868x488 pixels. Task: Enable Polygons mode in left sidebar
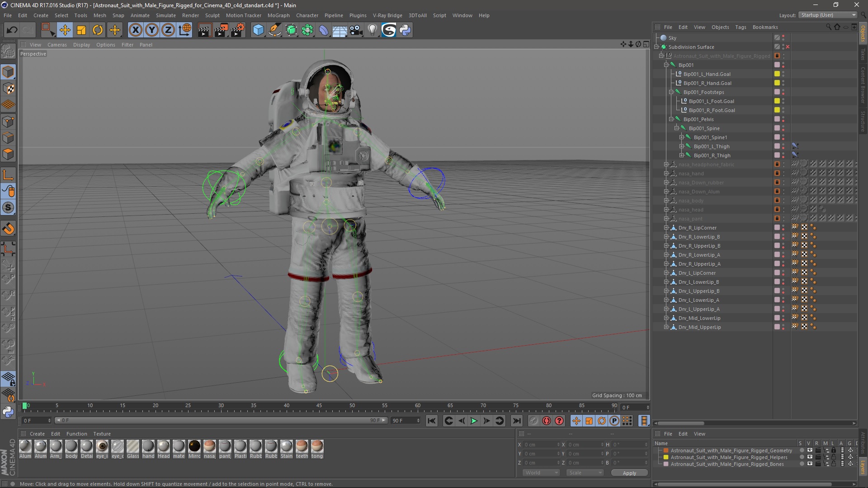click(8, 155)
